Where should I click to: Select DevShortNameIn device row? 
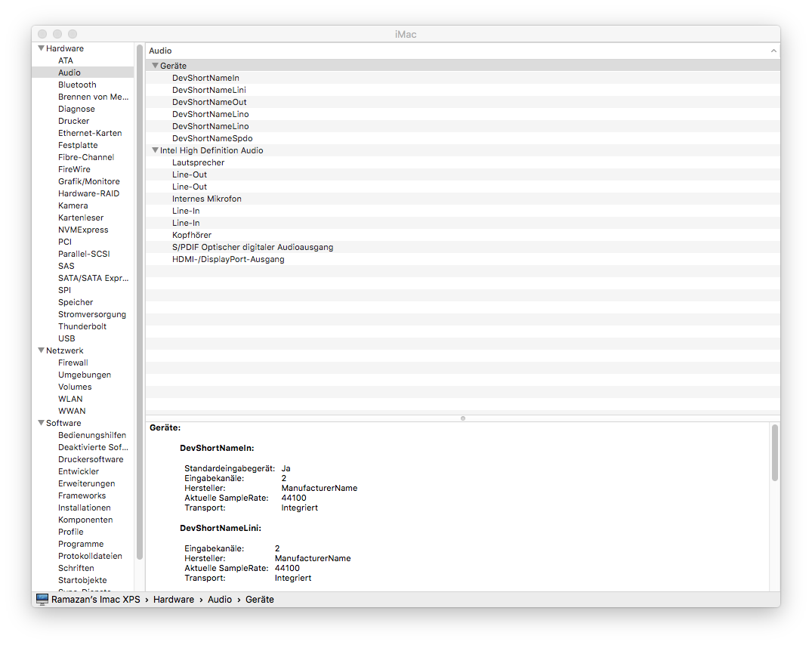pyautogui.click(x=462, y=78)
